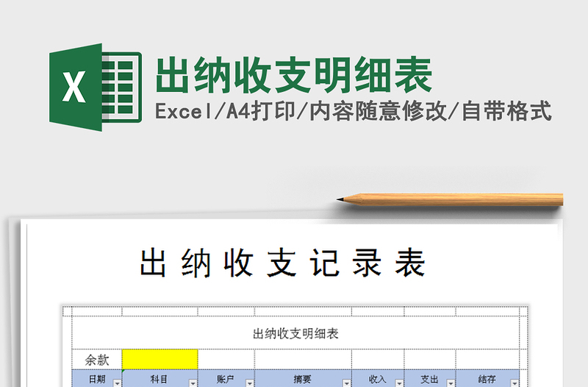Click the 科目 header cell
This screenshot has width=588, height=387.
click(160, 378)
